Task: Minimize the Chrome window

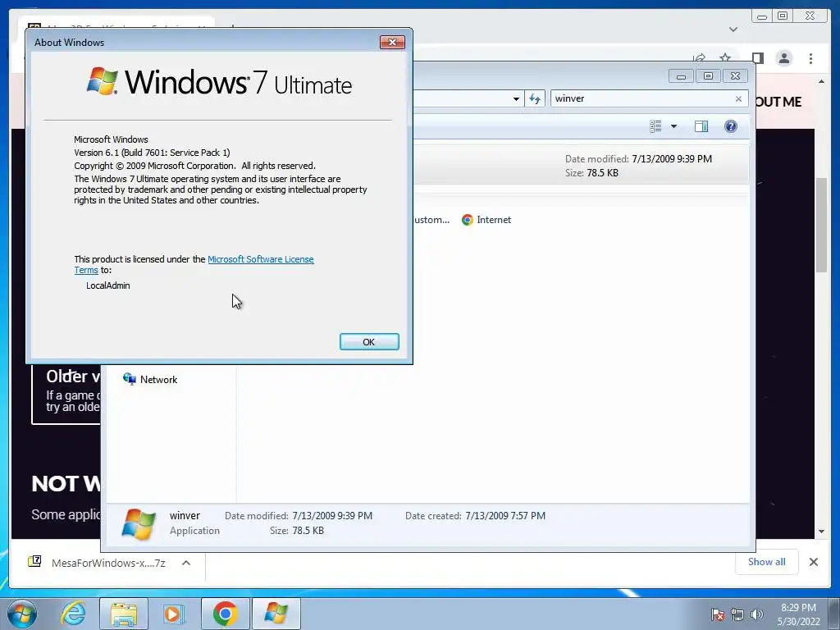Action: pyautogui.click(x=762, y=16)
